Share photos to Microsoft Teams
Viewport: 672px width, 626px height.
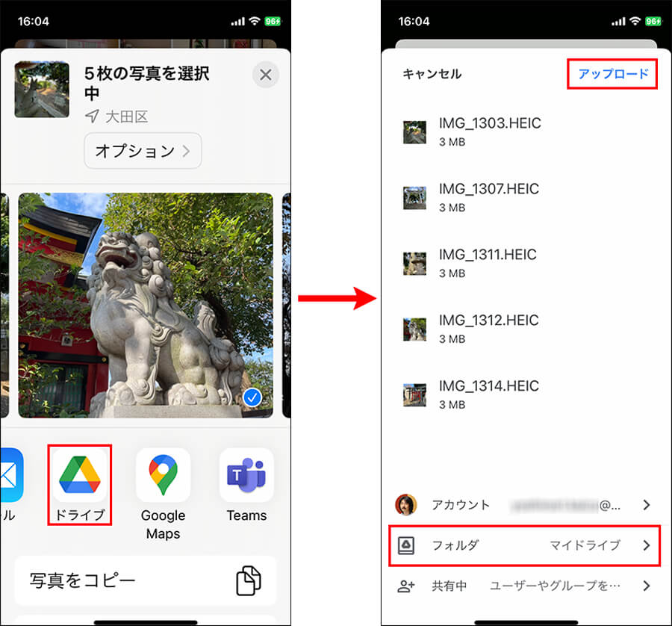tap(246, 475)
